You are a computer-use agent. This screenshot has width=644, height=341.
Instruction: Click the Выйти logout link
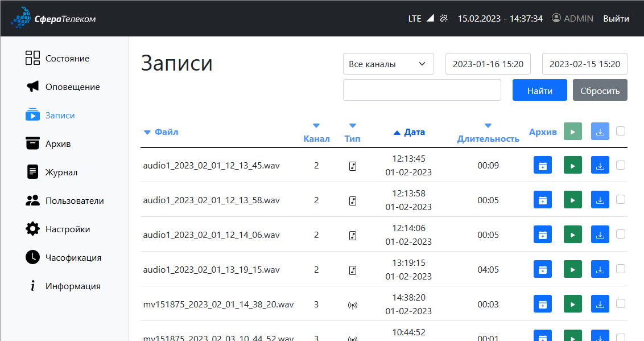616,18
